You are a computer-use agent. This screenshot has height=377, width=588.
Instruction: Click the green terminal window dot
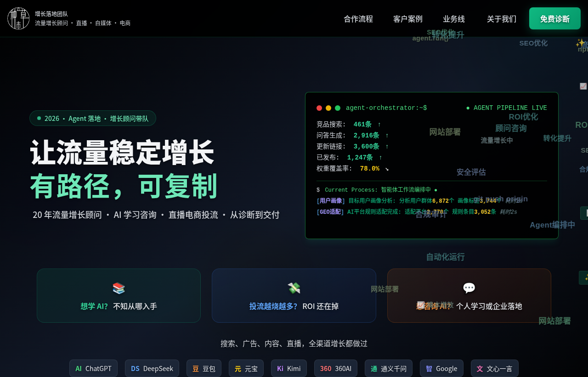[x=338, y=108]
